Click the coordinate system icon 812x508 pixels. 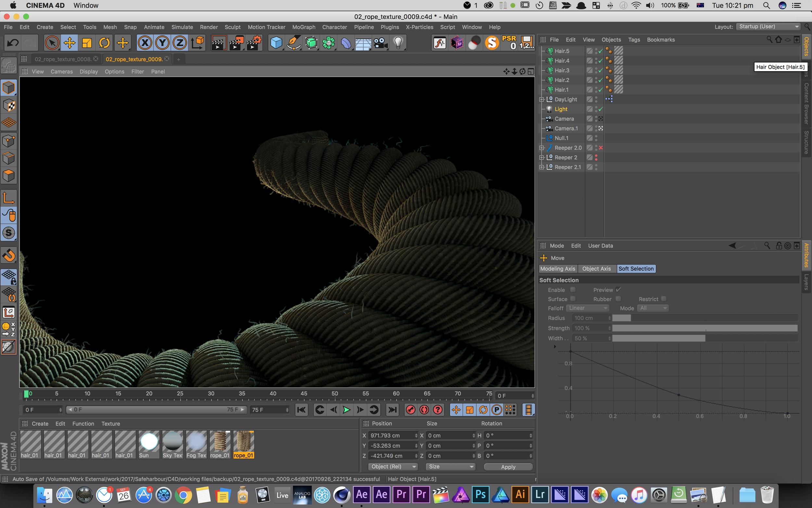197,43
